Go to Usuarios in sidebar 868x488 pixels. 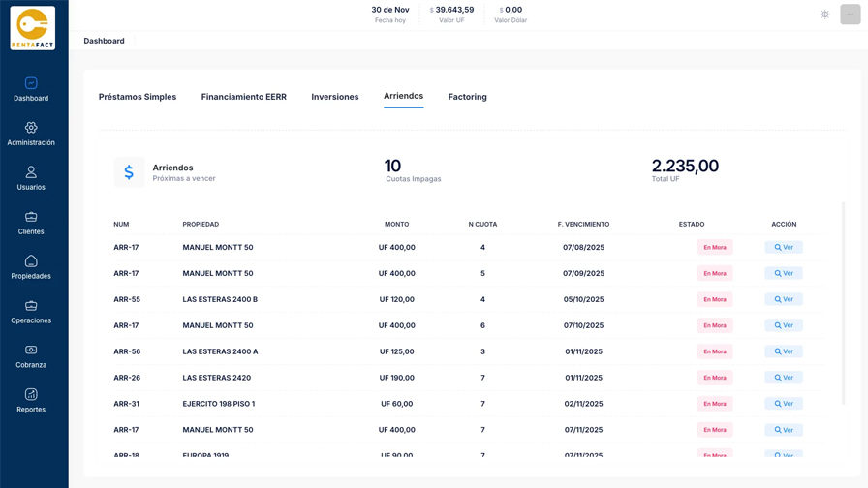tap(31, 172)
